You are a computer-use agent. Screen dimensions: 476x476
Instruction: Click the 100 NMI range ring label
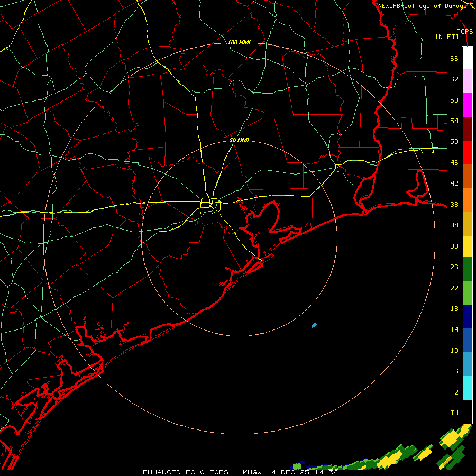[x=239, y=42]
